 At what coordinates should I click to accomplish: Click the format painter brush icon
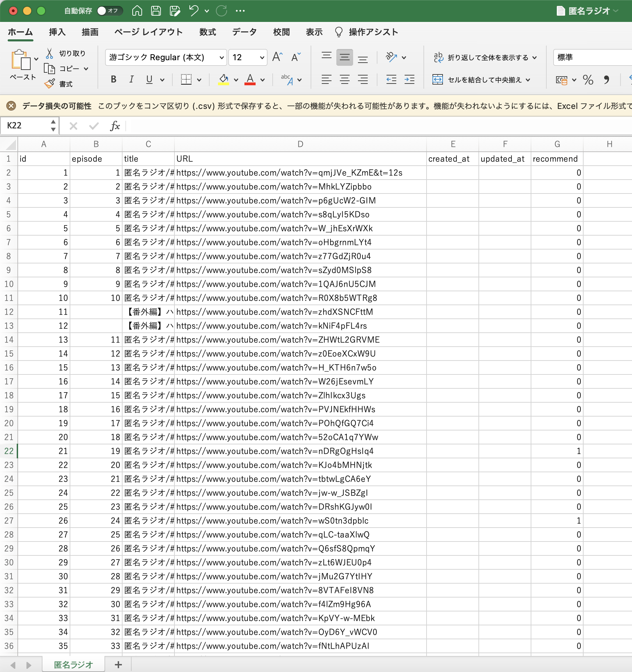pyautogui.click(x=49, y=84)
